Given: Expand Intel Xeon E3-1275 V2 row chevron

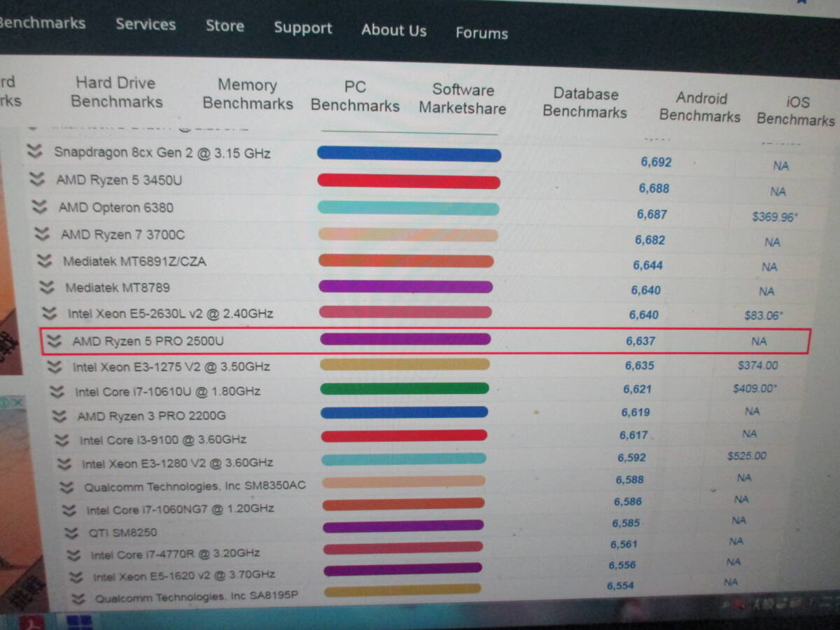Looking at the screenshot, I should point(54,367).
